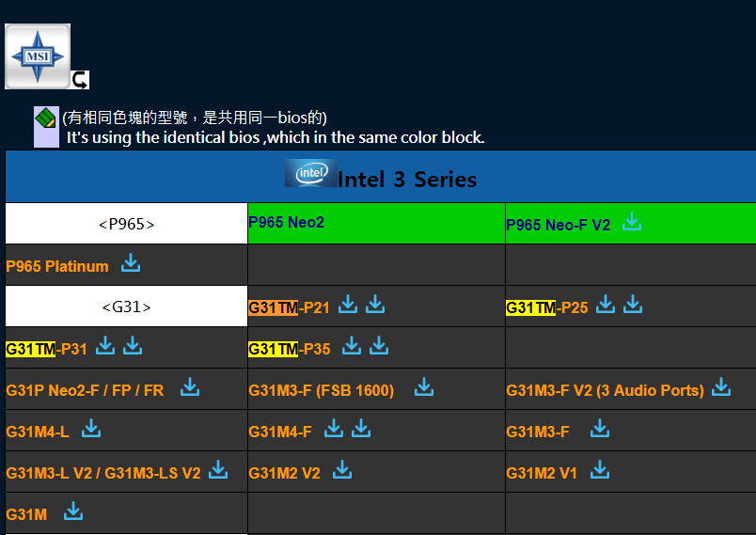Screen dimensions: 756x535
Task: Select the <P965> category cell
Action: pyautogui.click(x=126, y=224)
